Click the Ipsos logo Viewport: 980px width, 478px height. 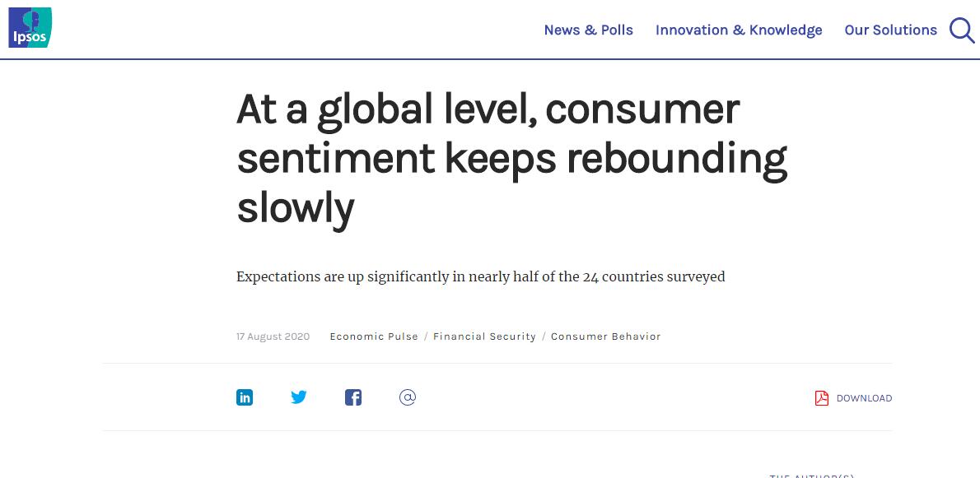30,28
